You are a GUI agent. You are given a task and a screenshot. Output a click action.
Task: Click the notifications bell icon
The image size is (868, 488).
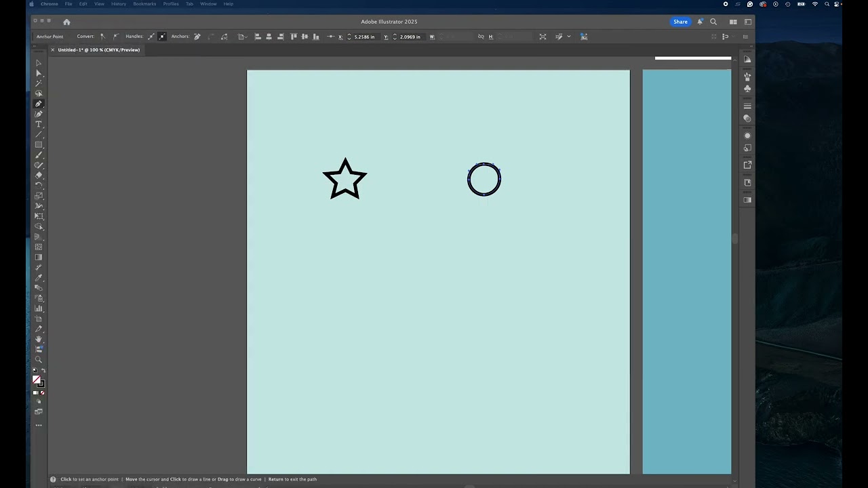tap(700, 22)
